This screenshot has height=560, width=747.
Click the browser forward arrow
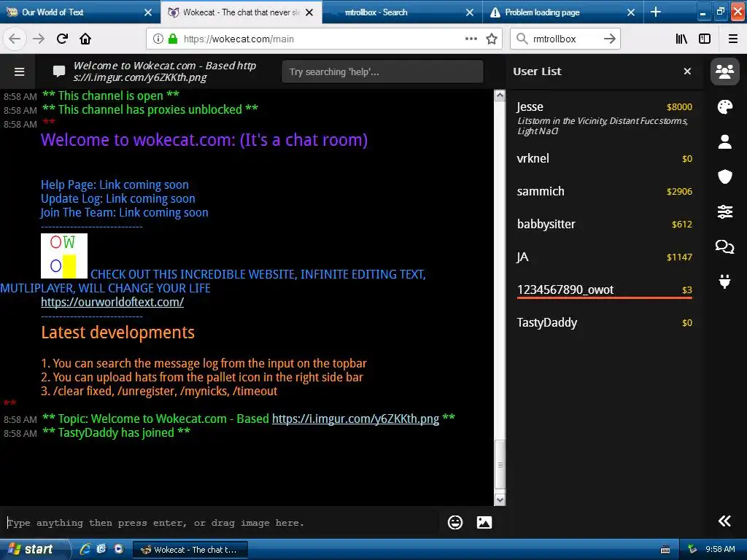[39, 39]
